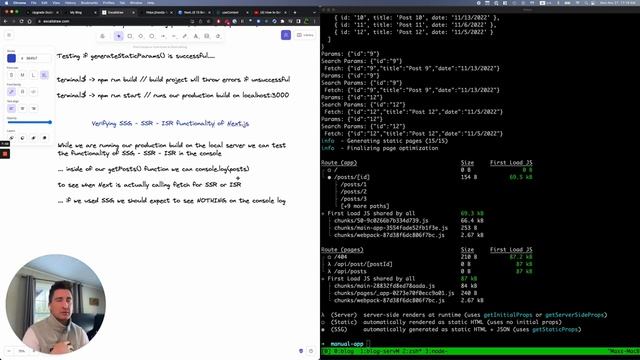
Task: Open a new Chrome tab
Action: pyautogui.click(x=295, y=12)
